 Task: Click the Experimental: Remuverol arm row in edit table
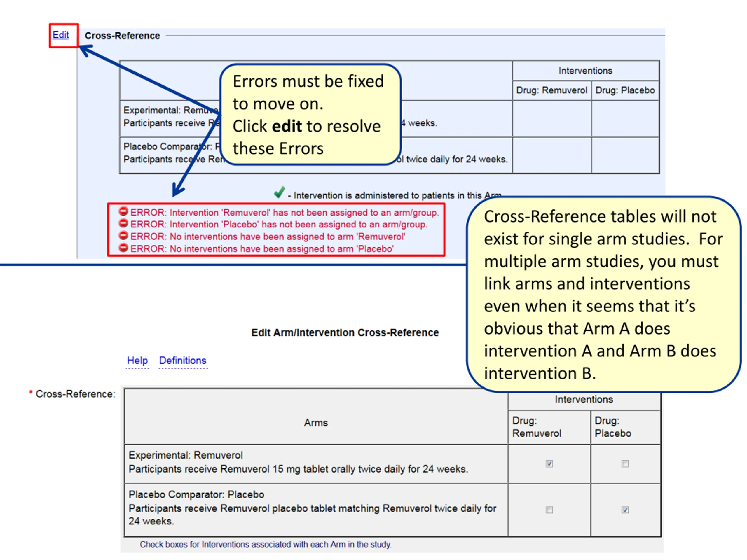(x=316, y=463)
